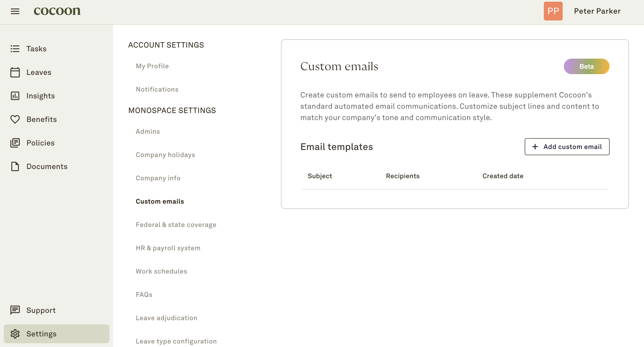Click the Support chat bubble icon
644x347 pixels.
click(15, 310)
